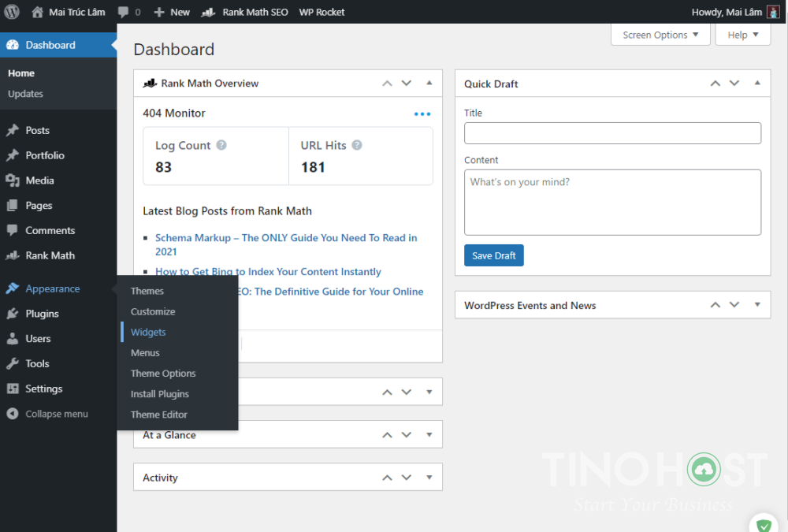
Task: Click the URL Hits help question icon
Action: tap(357, 145)
